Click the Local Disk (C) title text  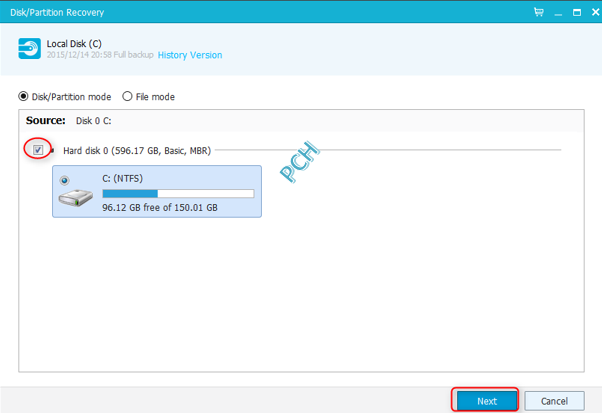74,44
